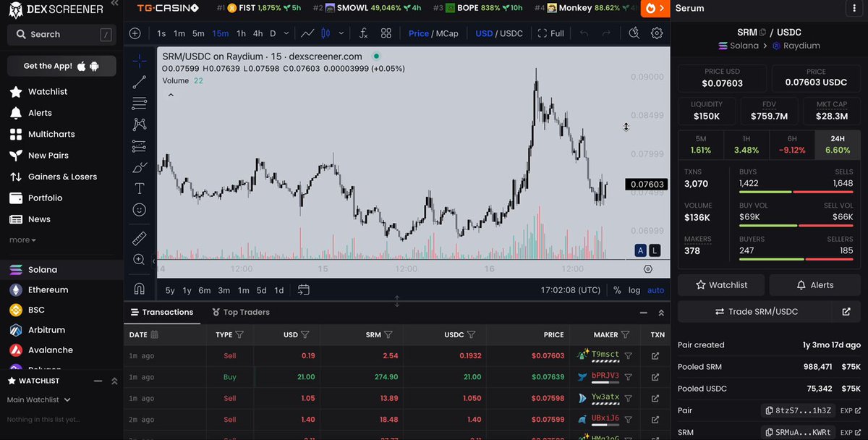
Task: Open the chart style dropdown arrow
Action: [341, 33]
